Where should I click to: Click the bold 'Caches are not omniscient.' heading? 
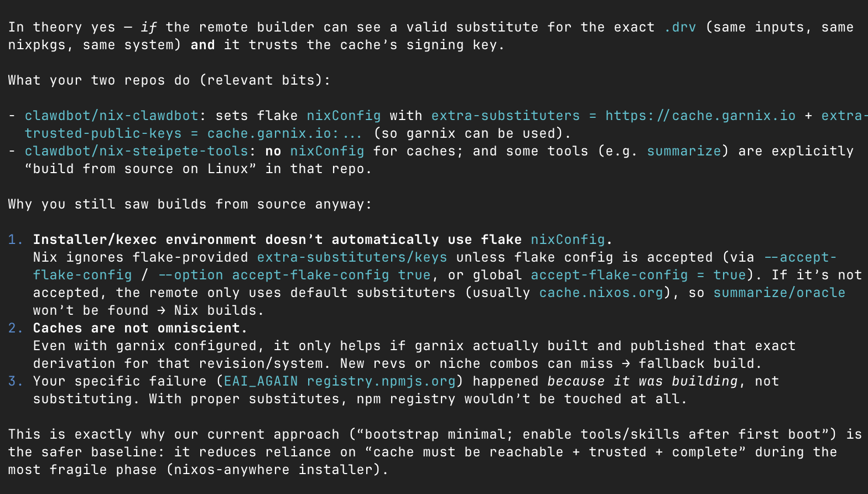pos(140,328)
